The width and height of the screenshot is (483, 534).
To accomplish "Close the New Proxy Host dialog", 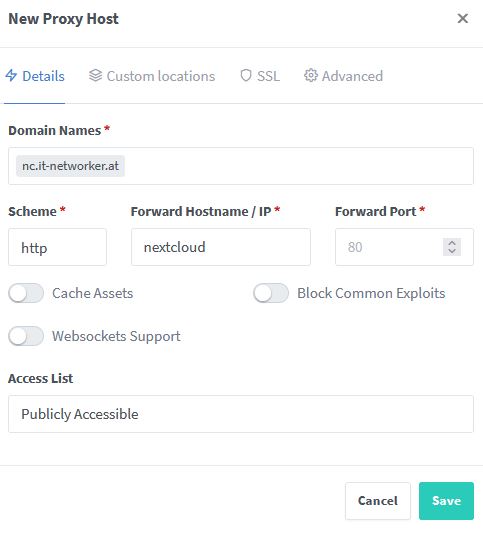I will [463, 18].
